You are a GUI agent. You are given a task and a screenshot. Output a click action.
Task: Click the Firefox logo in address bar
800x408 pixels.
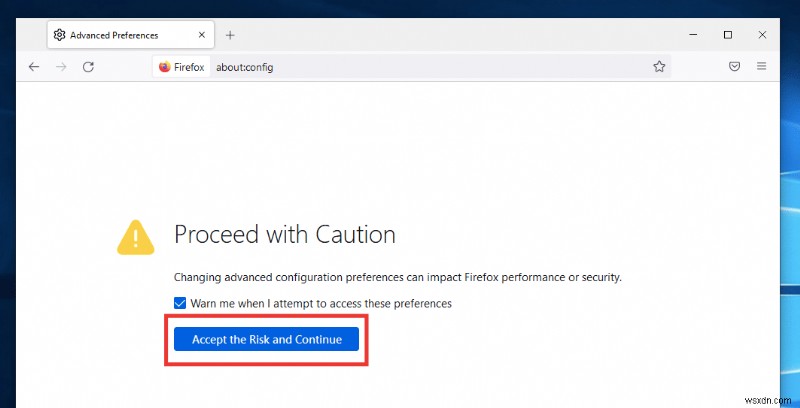click(x=165, y=67)
